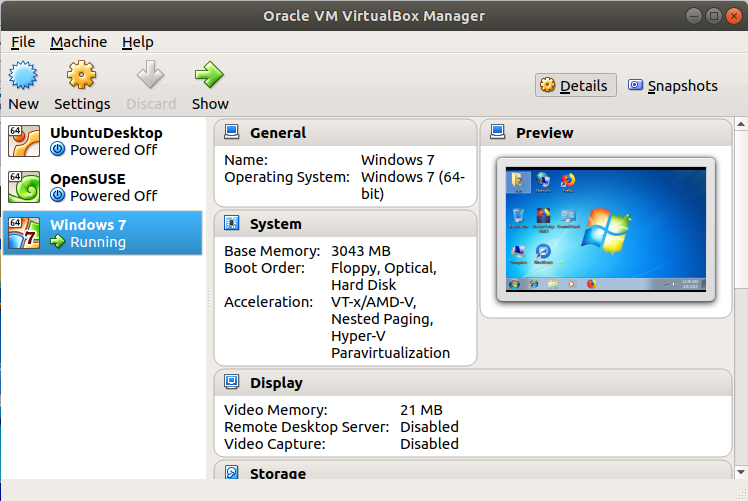Maximize the VirtualBox Manager window
748x501 pixels.
pyautogui.click(x=714, y=16)
